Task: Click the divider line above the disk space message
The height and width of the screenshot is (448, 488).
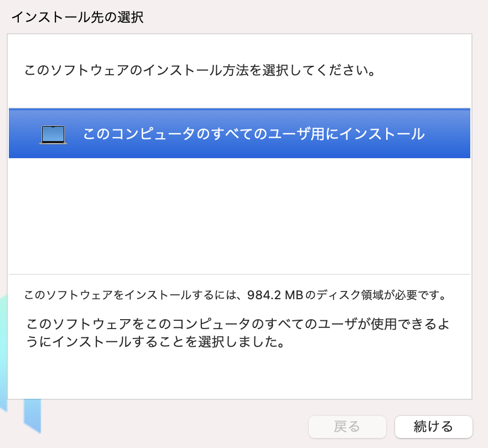Action: pyautogui.click(x=239, y=274)
